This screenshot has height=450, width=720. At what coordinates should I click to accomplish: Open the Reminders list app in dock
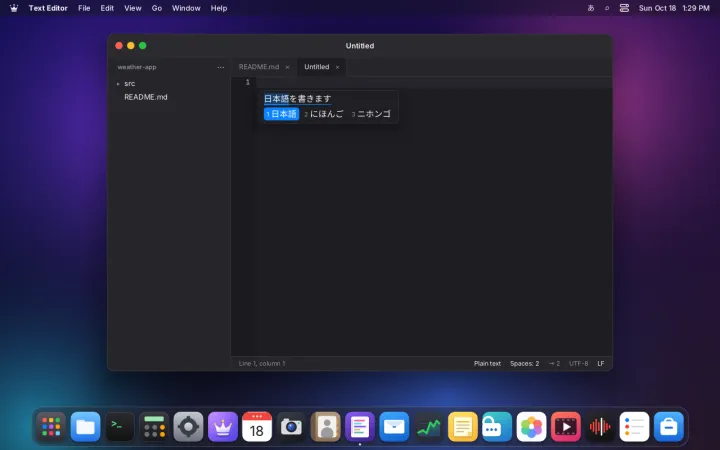(634, 427)
